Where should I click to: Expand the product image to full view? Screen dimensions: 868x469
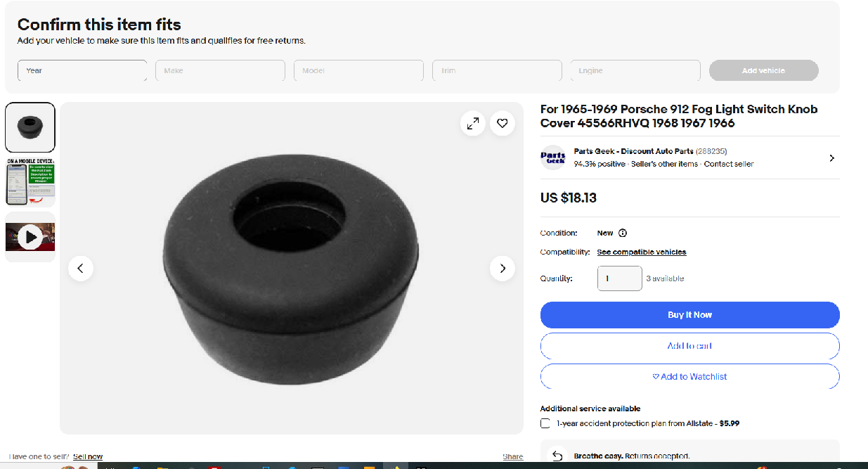(473, 124)
